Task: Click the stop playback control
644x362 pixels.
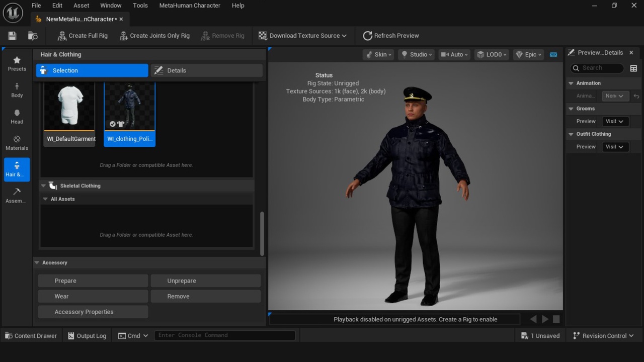Action: pyautogui.click(x=556, y=319)
